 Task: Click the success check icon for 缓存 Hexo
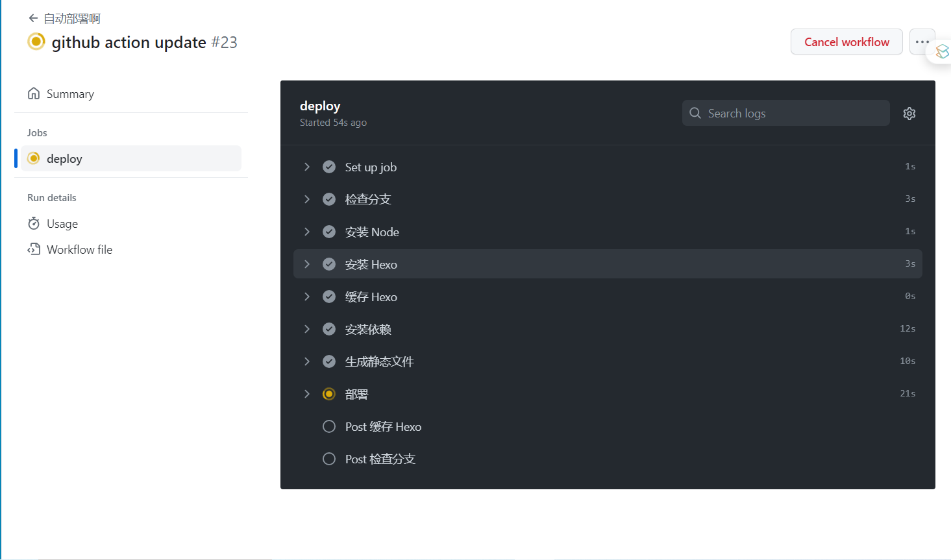tap(329, 297)
